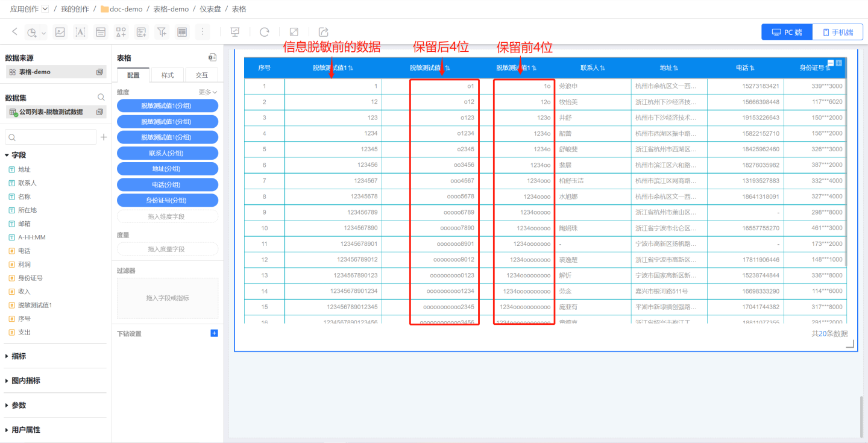
Task: Click the add image icon in toolbar
Action: click(x=60, y=32)
